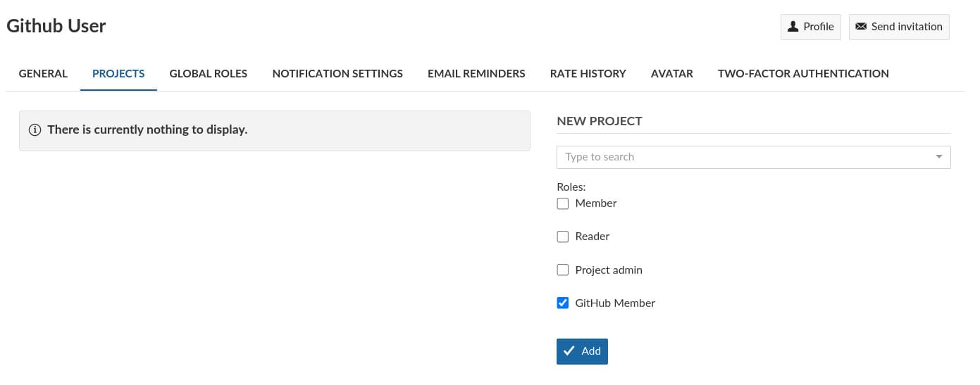The image size is (980, 385).
Task: Switch to the General tab
Action: [43, 73]
